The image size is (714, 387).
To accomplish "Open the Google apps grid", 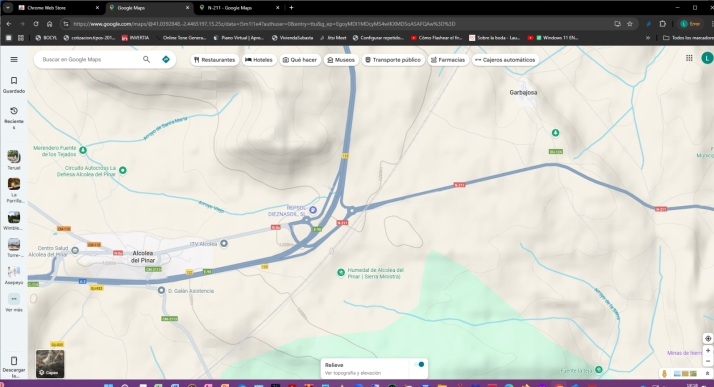I will [x=689, y=58].
